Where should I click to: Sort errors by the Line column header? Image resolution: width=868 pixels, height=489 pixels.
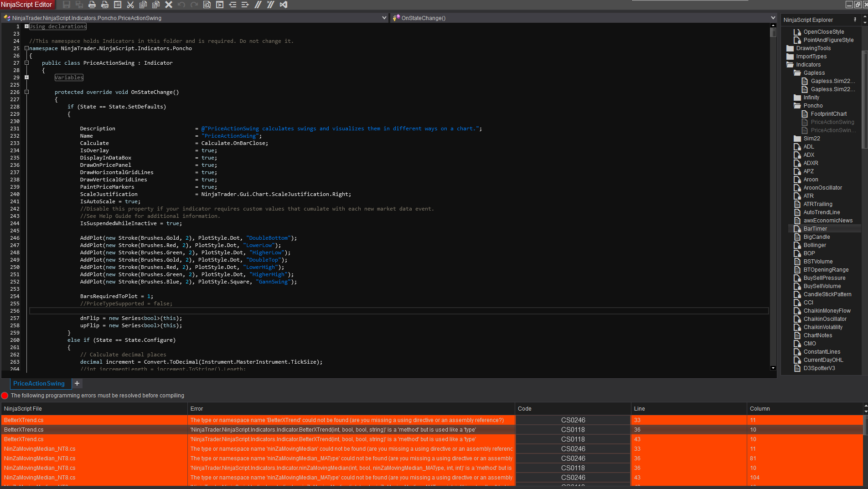[x=640, y=409]
